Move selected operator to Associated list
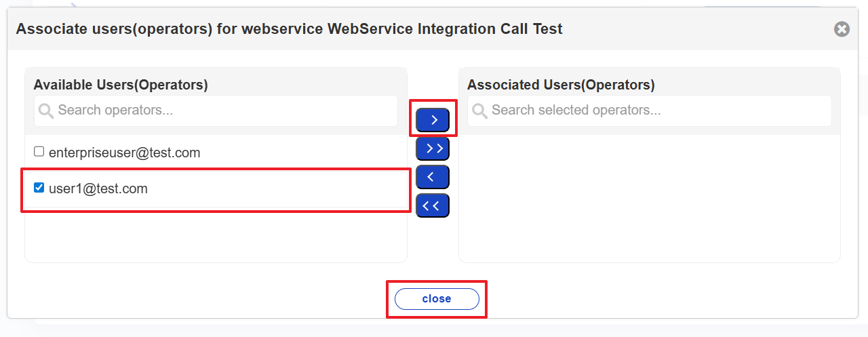The height and width of the screenshot is (337, 868). pyautogui.click(x=433, y=120)
